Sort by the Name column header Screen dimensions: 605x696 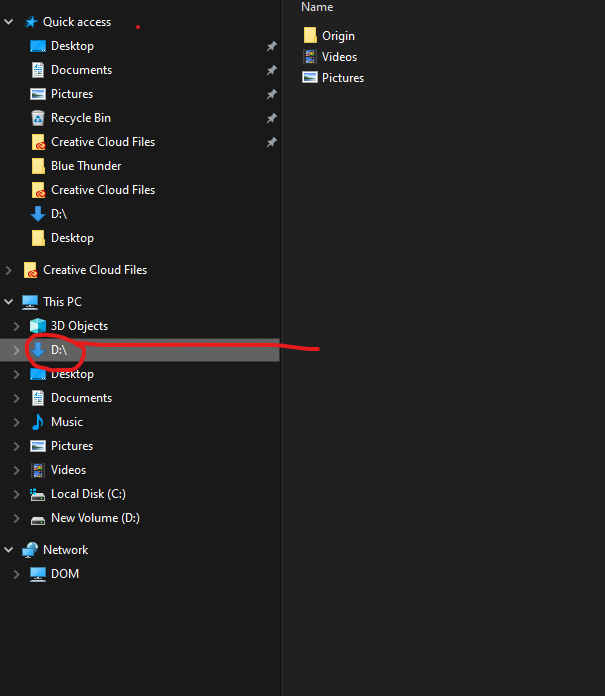(317, 7)
